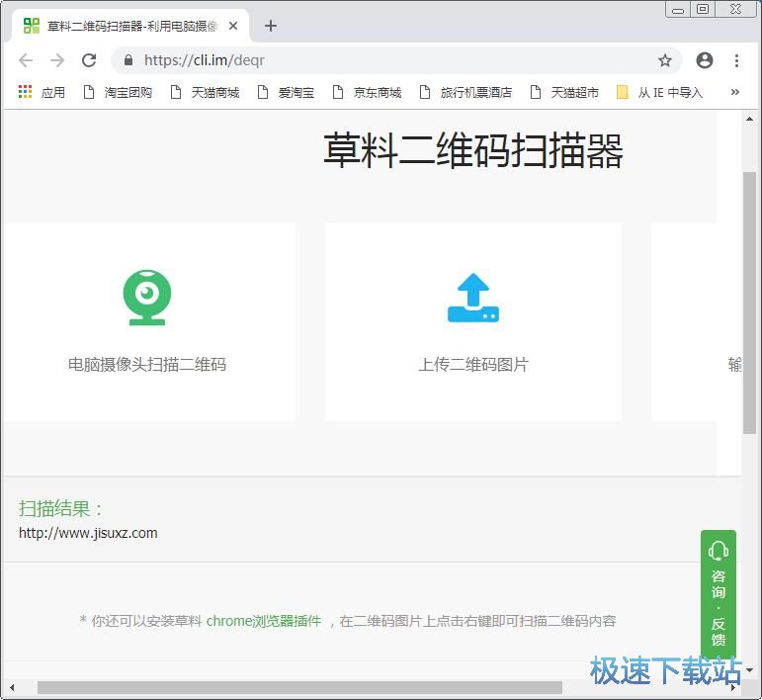This screenshot has width=762, height=700.
Task: Show hidden bookmarks with the chevron
Action: [x=735, y=92]
